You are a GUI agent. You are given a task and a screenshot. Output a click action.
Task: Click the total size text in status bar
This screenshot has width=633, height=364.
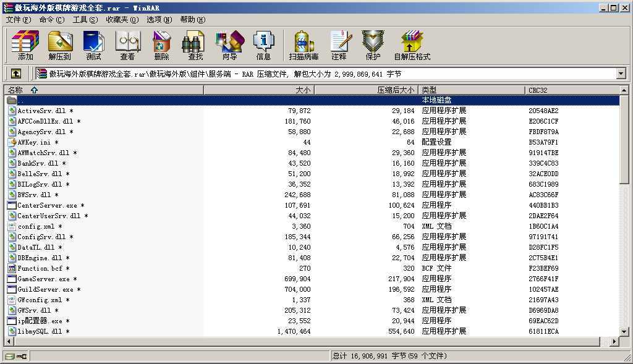point(389,356)
